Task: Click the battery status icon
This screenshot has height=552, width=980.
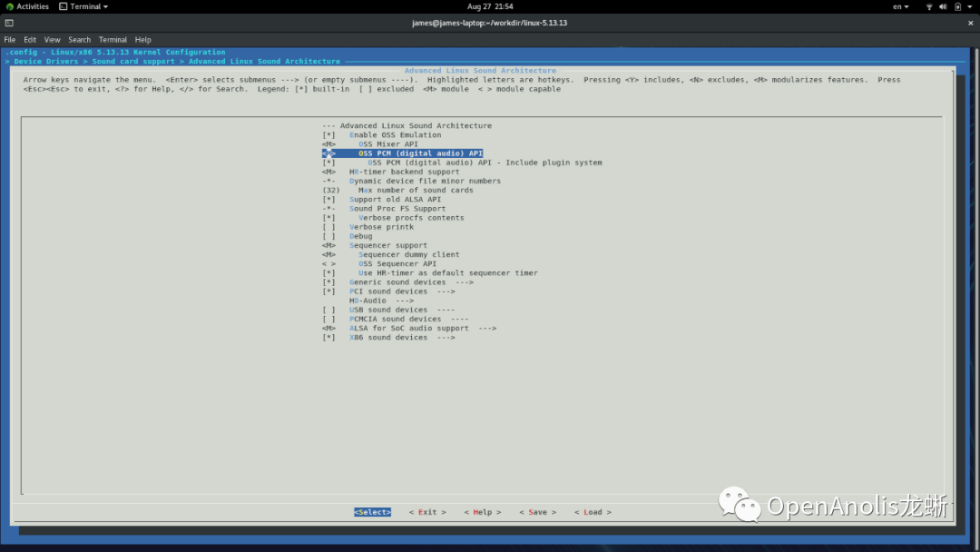Action: point(957,6)
